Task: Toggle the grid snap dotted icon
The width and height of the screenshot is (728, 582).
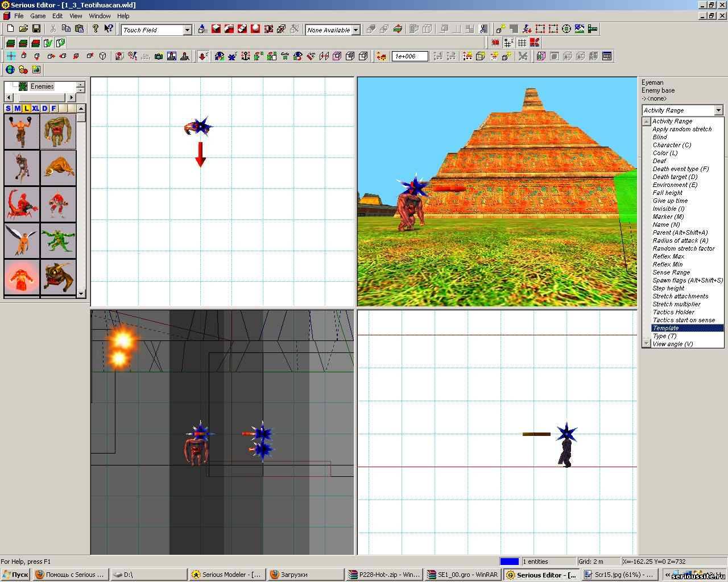Action: point(508,43)
